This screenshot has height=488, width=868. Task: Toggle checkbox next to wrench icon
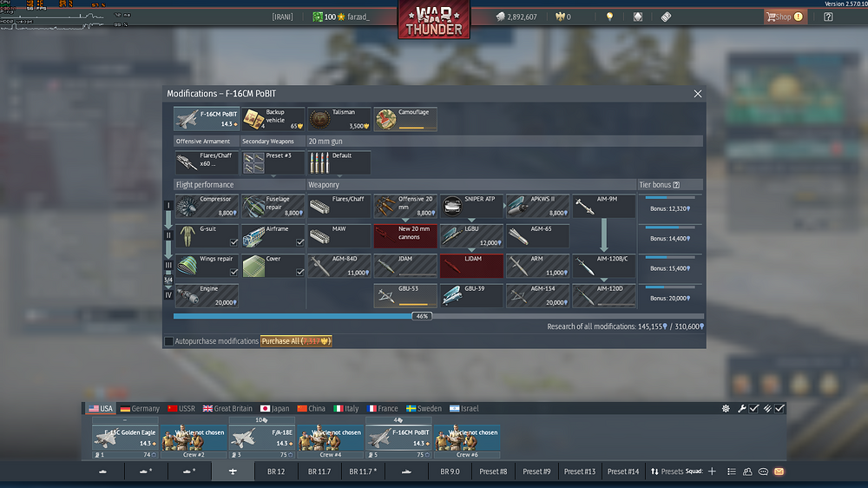[754, 408]
